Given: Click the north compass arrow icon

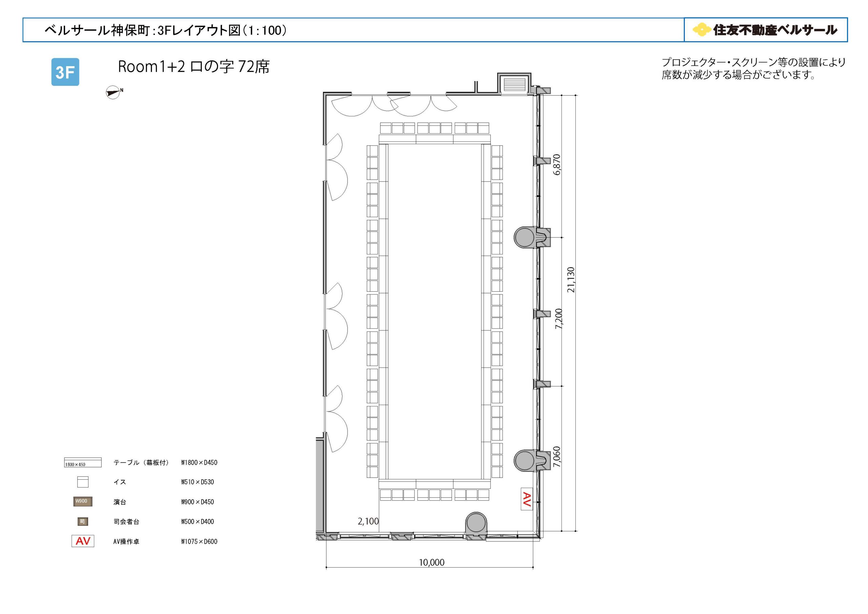Looking at the screenshot, I should 113,92.
